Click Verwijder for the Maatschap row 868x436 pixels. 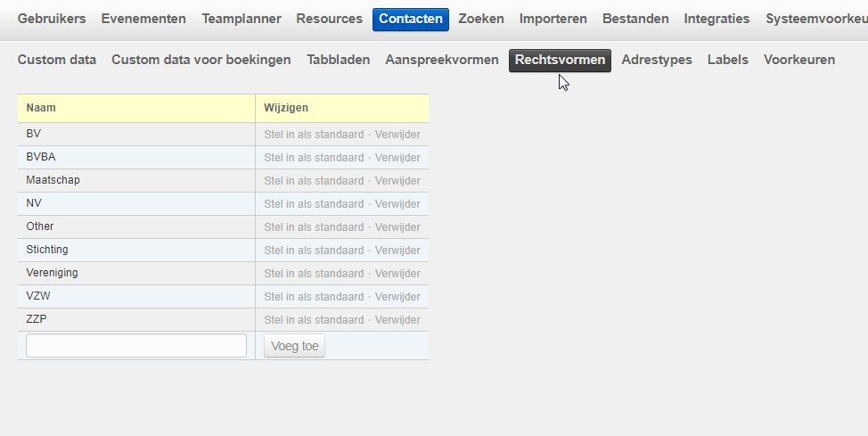(x=397, y=181)
